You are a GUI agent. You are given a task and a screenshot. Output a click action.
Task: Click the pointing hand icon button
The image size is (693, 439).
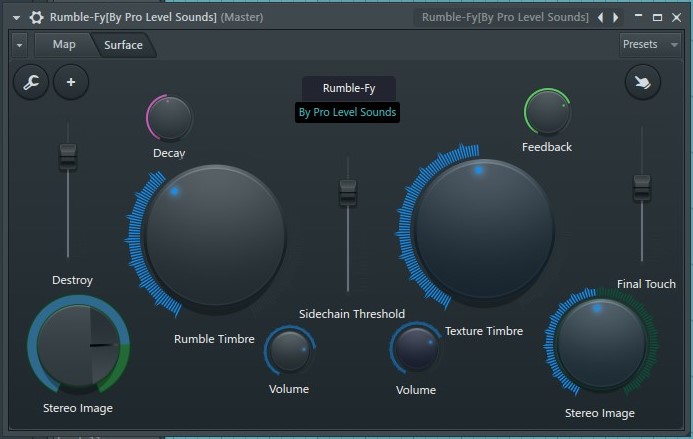pos(643,82)
